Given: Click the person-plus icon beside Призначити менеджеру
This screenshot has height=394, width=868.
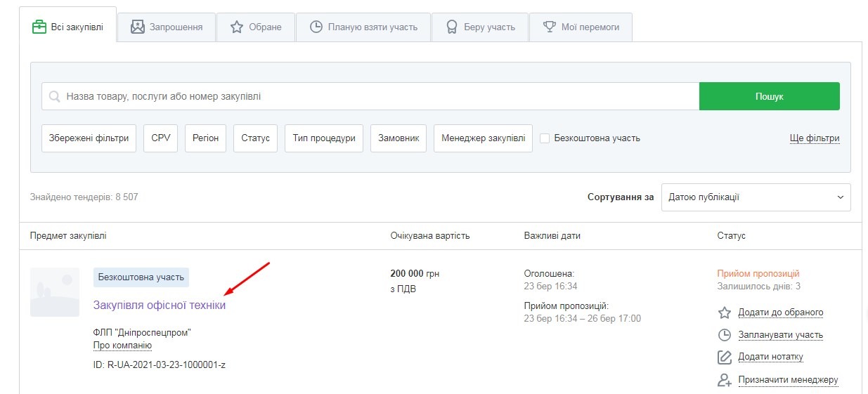Looking at the screenshot, I should (725, 380).
